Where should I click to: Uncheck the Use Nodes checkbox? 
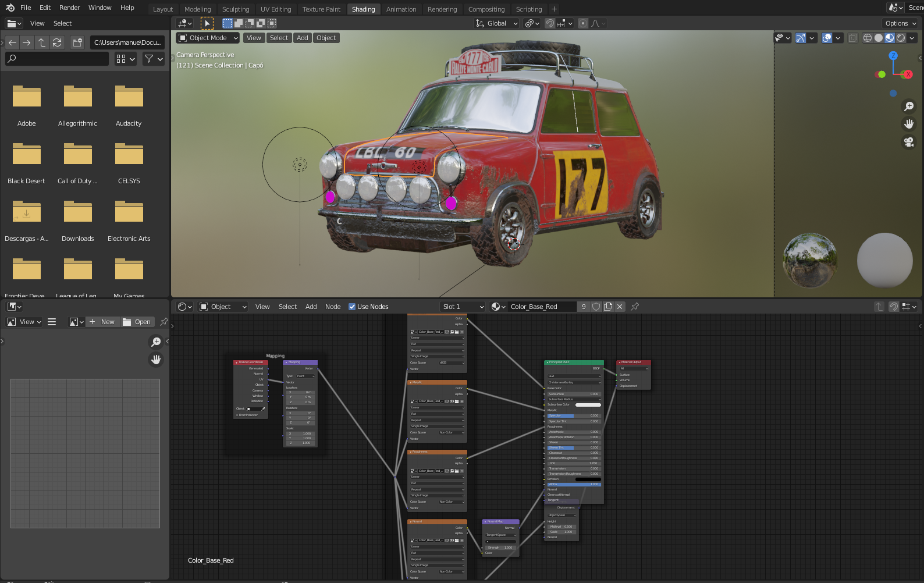pos(352,307)
